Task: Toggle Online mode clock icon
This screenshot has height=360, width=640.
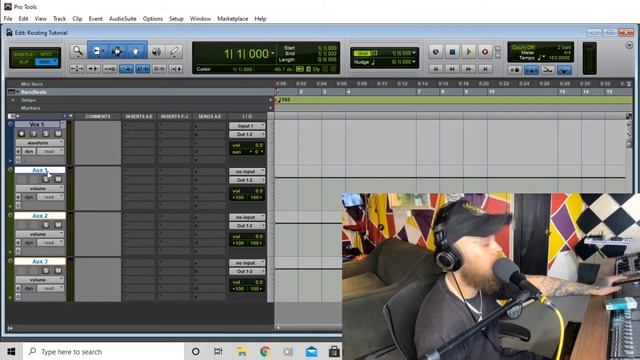Action: [436, 52]
